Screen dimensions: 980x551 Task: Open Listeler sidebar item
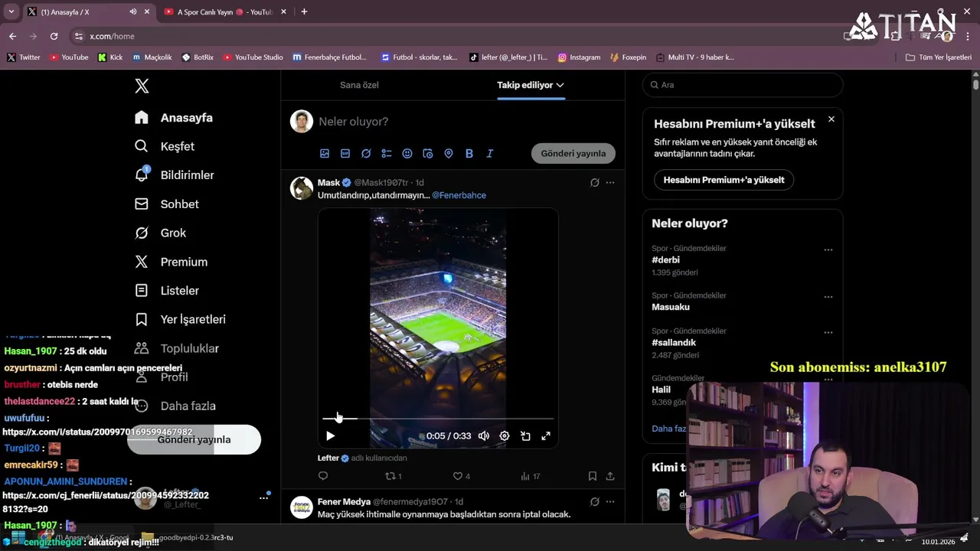[167, 291]
